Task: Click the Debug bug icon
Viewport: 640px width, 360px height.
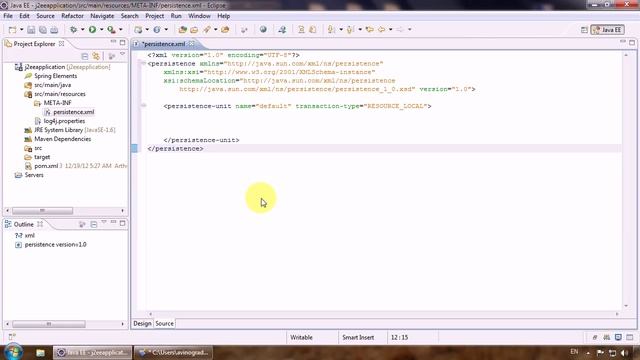Action: click(73, 30)
